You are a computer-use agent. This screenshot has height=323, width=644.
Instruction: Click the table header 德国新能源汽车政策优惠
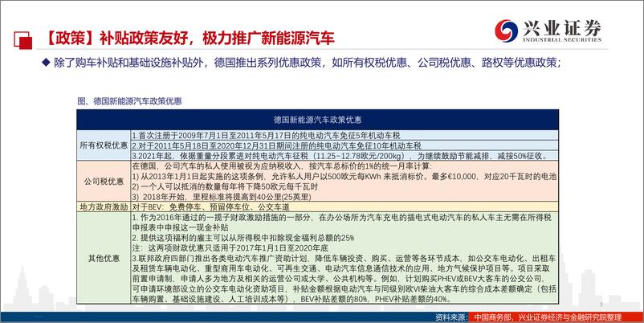pyautogui.click(x=317, y=120)
